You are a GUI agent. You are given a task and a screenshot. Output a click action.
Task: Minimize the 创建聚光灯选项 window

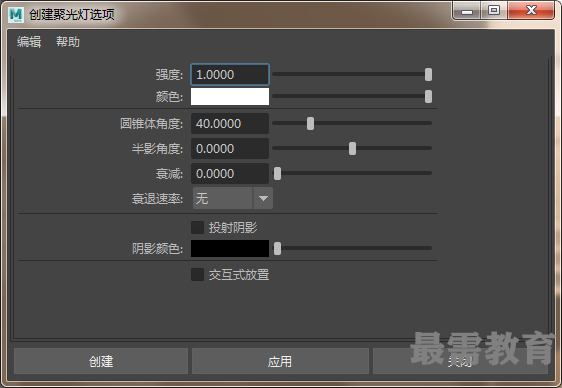(467, 10)
